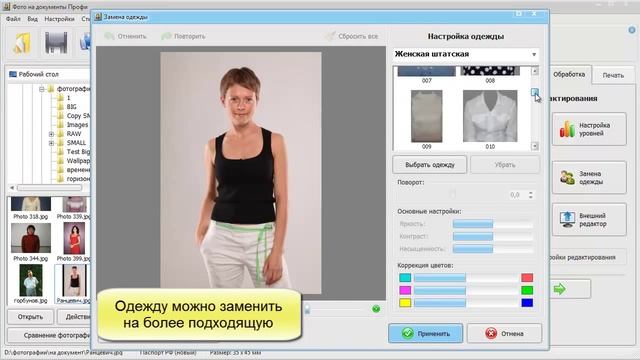
Task: Select the Images folder in the tree
Action: click(x=77, y=124)
